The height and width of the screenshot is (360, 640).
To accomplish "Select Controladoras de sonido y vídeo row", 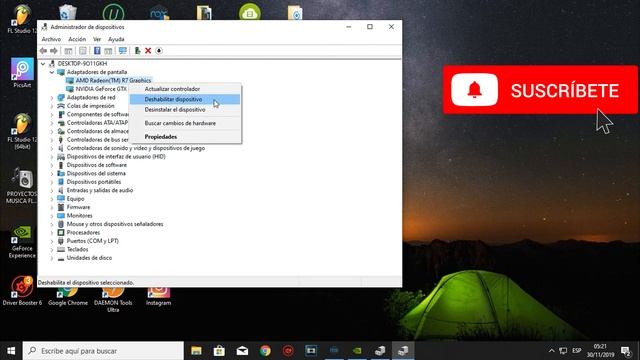I will point(136,148).
